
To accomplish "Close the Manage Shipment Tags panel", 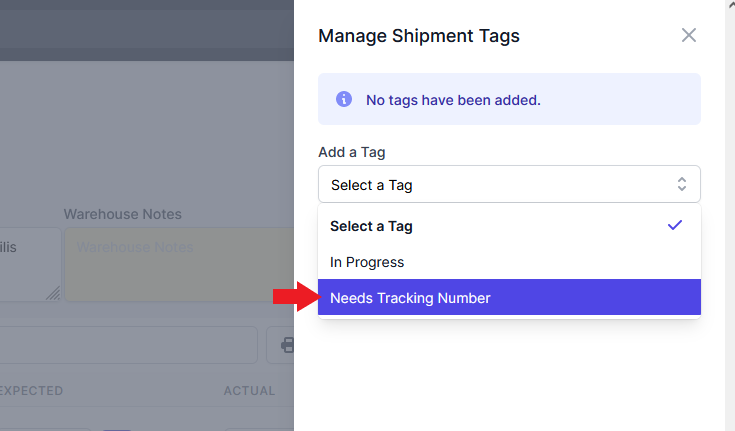I will pos(689,35).
